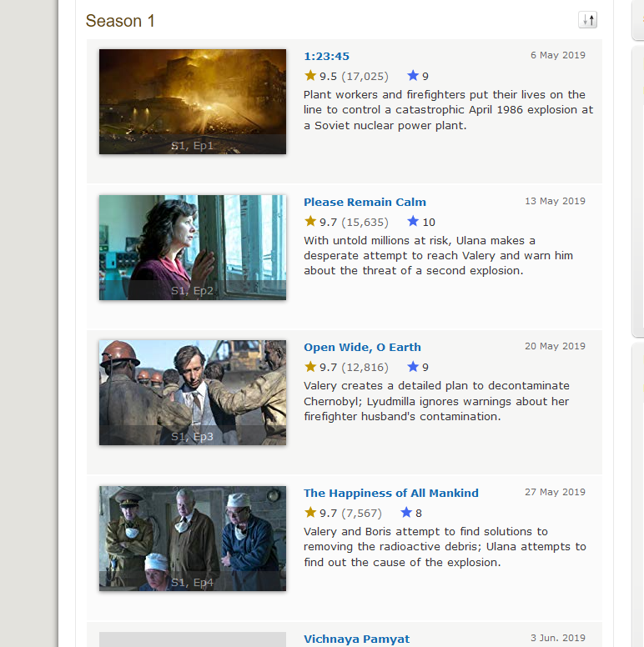Click the Season 1 heading
Screen dimensions: 644x647
[x=120, y=21]
